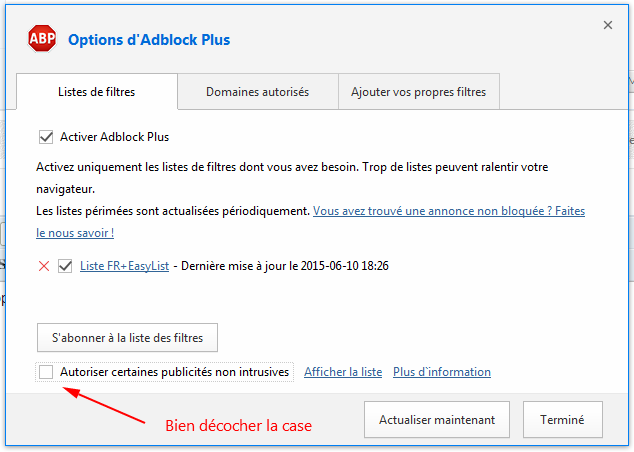
Task: Click 'Les listes périmées sont actualisées périodiquement'
Action: [173, 211]
